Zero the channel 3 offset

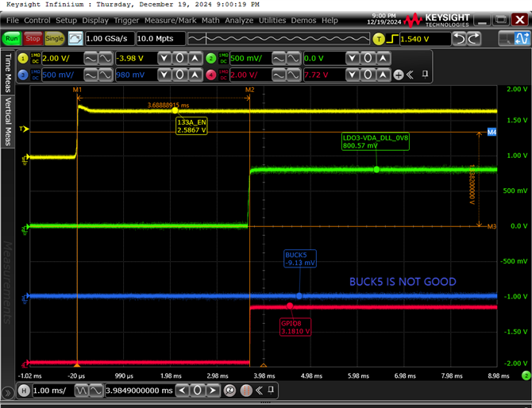click(x=179, y=75)
